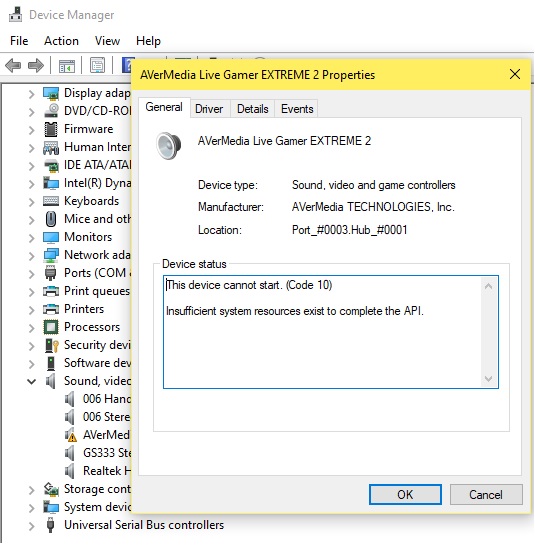
Task: Click the show/hide console tree toolbar icon
Action: coord(67,66)
